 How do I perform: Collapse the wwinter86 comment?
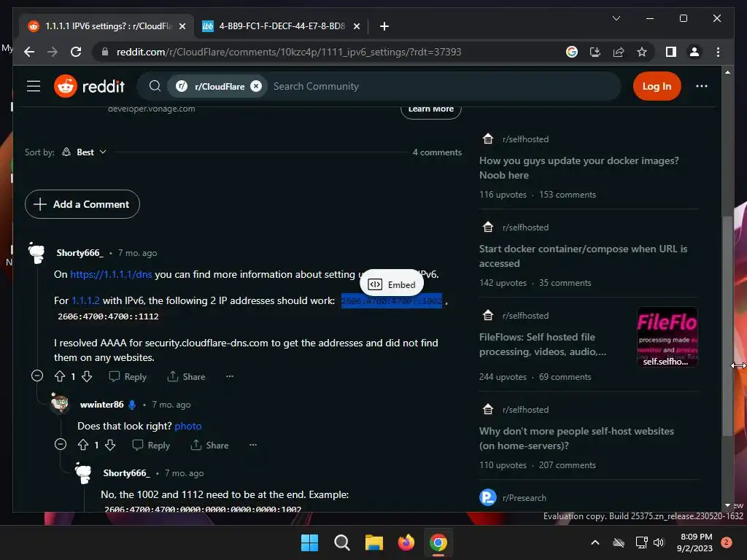tap(61, 444)
